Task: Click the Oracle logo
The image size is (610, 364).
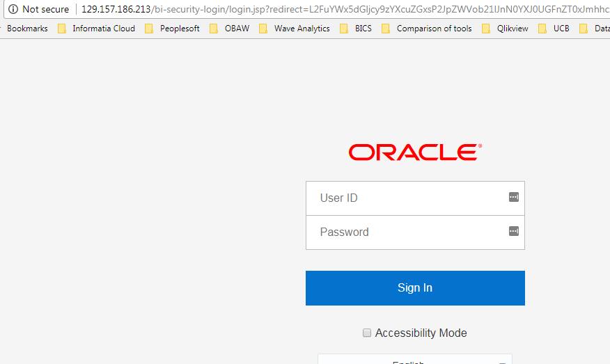Action: click(415, 152)
